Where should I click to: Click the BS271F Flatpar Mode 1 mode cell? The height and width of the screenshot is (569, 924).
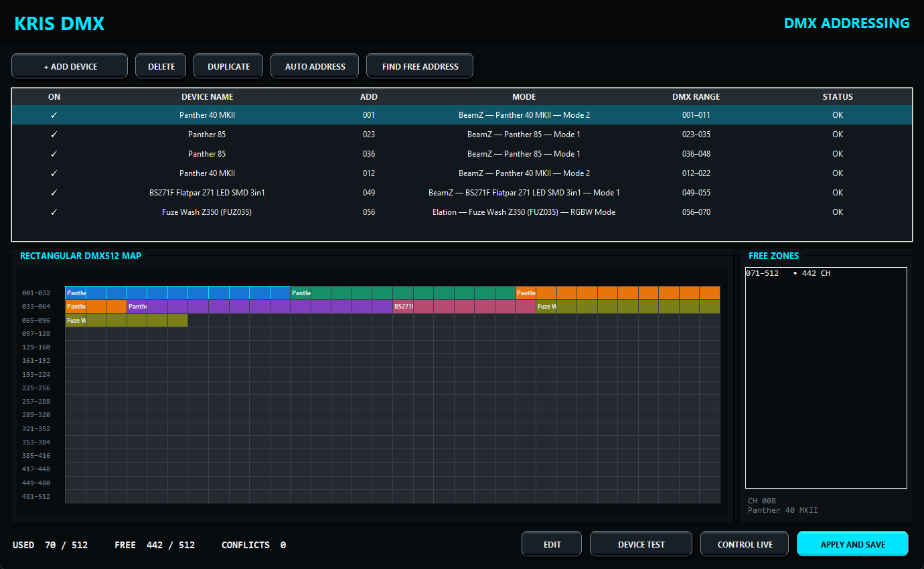coord(524,193)
